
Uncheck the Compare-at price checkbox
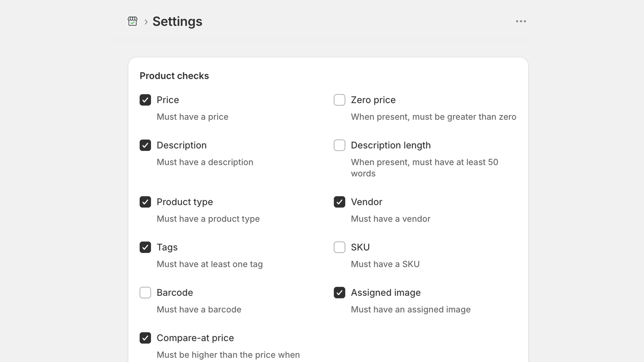tap(145, 338)
